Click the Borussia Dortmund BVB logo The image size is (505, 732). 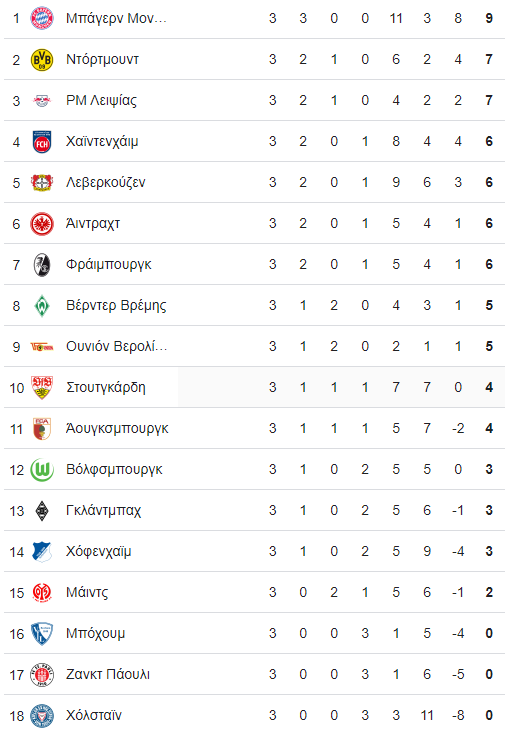click(42, 60)
